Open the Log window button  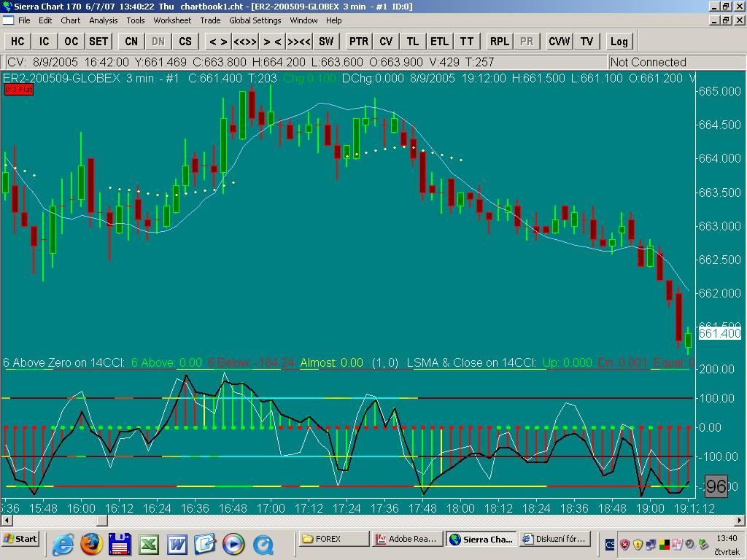click(x=619, y=42)
